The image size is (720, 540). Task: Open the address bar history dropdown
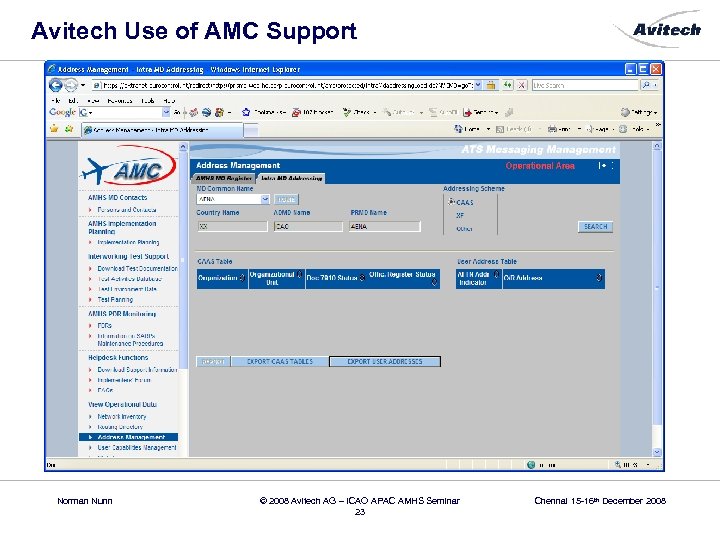(x=478, y=85)
